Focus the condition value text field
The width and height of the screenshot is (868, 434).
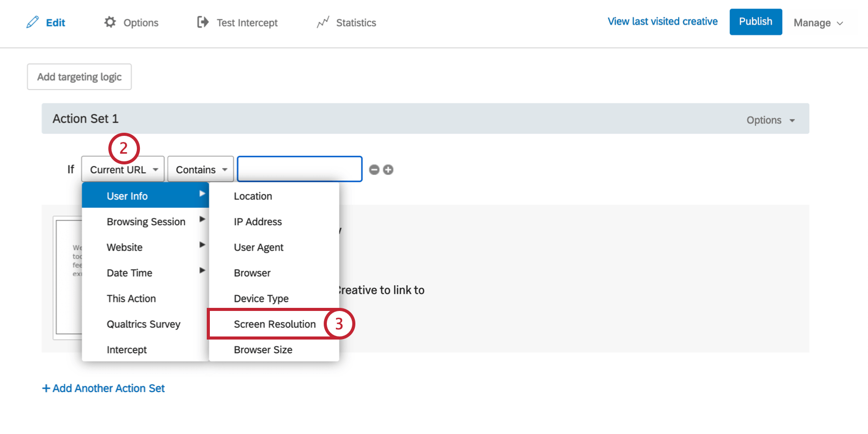pos(300,169)
